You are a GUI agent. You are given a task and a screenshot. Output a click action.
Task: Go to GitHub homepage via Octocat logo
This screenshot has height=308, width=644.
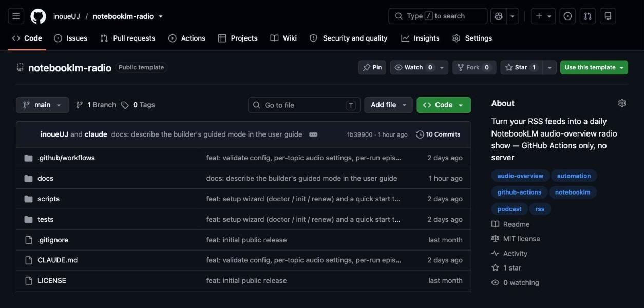pyautogui.click(x=38, y=16)
